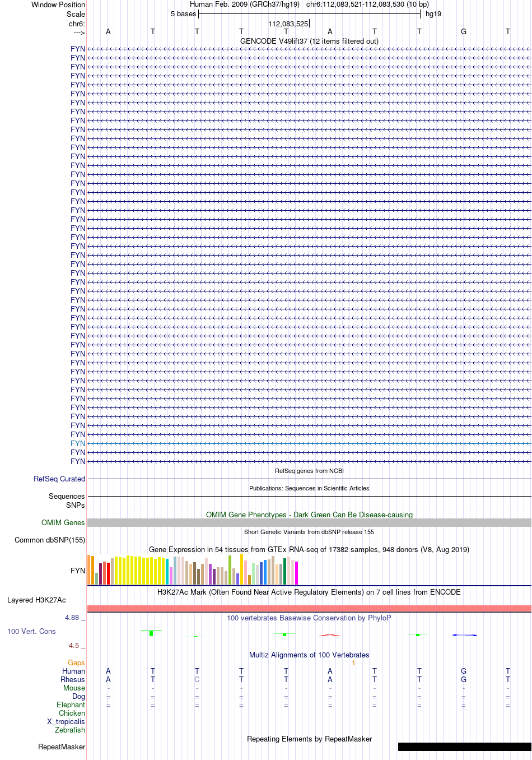The width and height of the screenshot is (532, 760).
Task: Click the G base in the chr6 sequence row
Action: click(464, 32)
